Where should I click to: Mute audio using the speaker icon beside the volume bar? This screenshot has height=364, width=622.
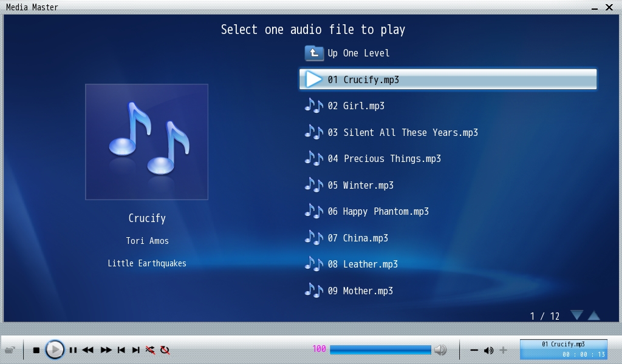pyautogui.click(x=441, y=350)
